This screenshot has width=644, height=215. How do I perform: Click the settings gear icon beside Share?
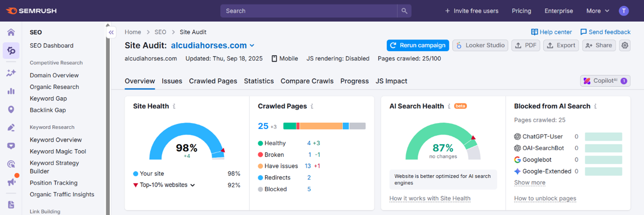tap(624, 45)
